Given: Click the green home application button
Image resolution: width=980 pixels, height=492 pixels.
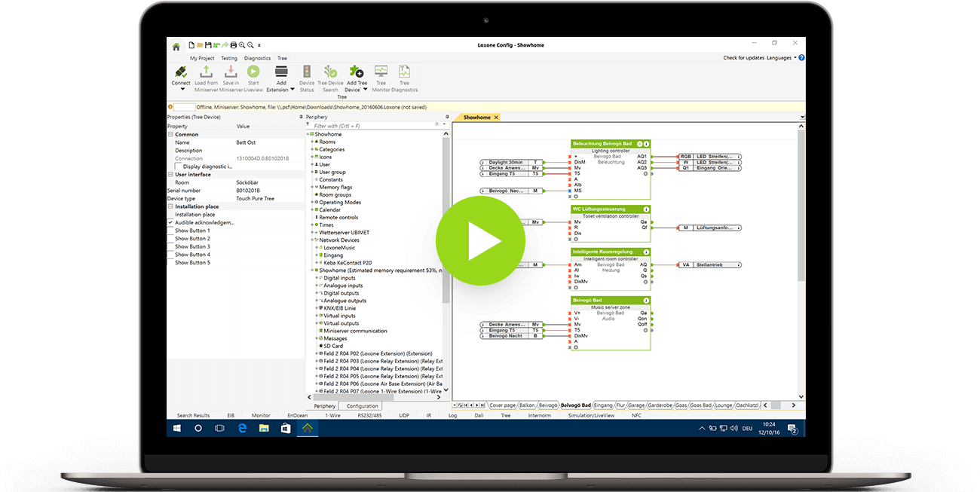Looking at the screenshot, I should click(176, 46).
